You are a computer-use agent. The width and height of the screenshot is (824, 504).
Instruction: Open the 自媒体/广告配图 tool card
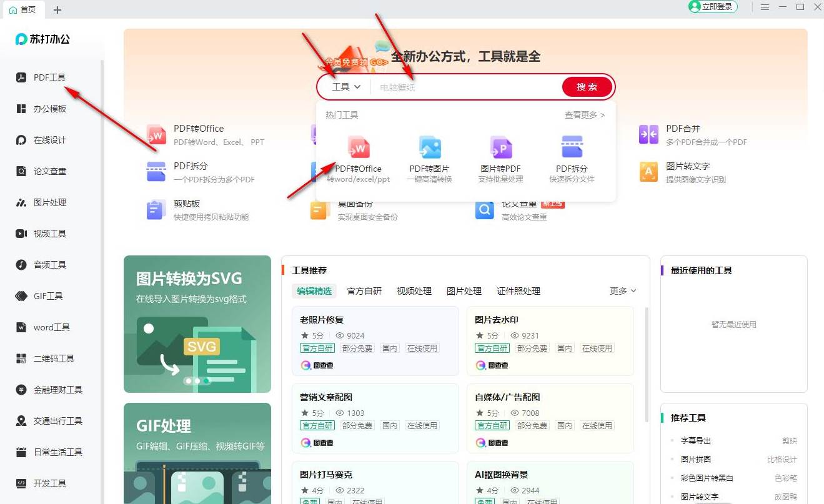(550, 418)
